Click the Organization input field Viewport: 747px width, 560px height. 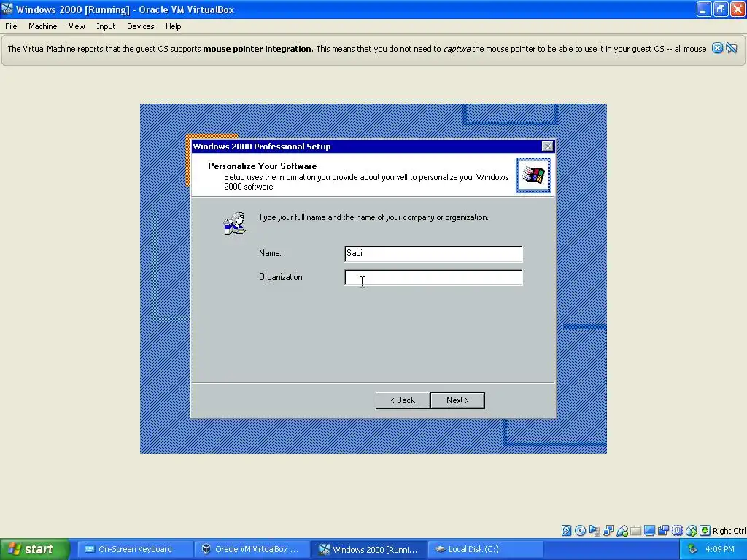tap(433, 277)
